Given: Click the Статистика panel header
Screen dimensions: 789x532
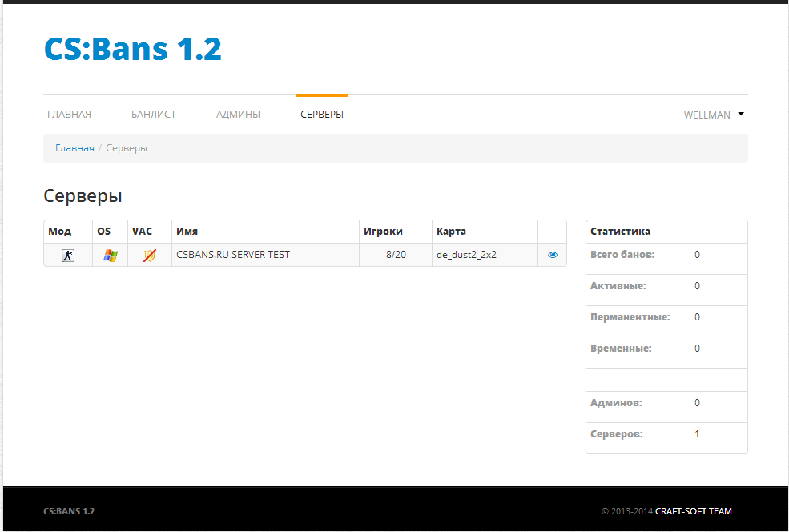Looking at the screenshot, I should tap(621, 232).
